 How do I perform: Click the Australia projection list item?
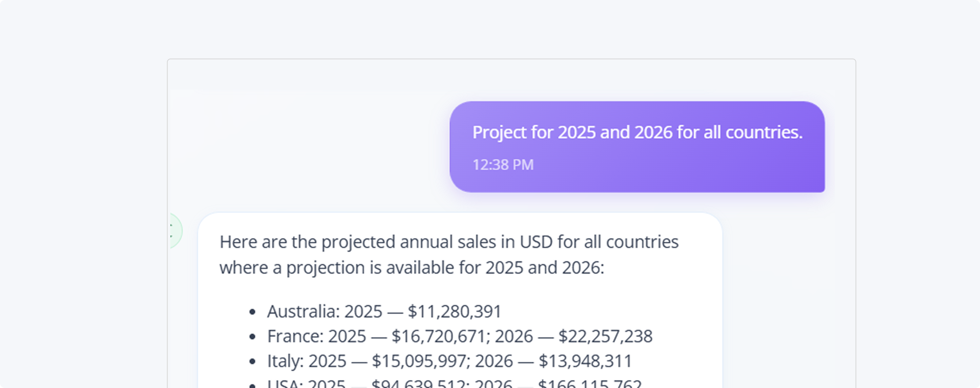pyautogui.click(x=384, y=311)
